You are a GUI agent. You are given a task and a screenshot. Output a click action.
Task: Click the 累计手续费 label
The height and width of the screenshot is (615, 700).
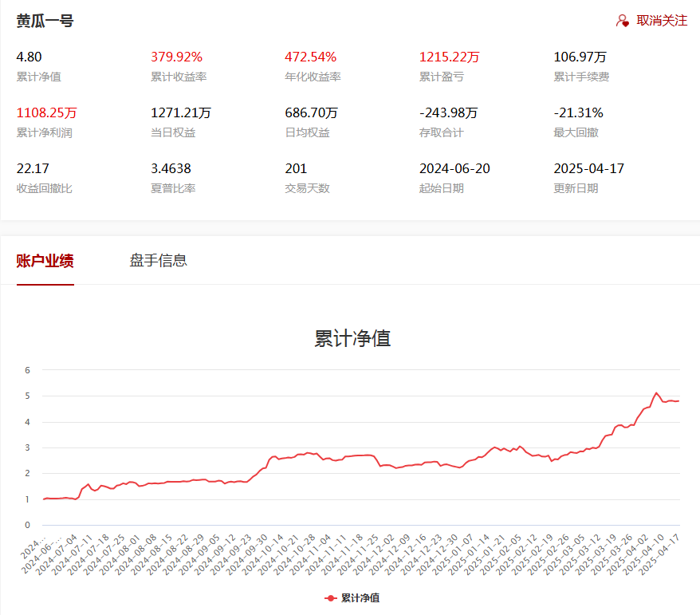coord(581,77)
